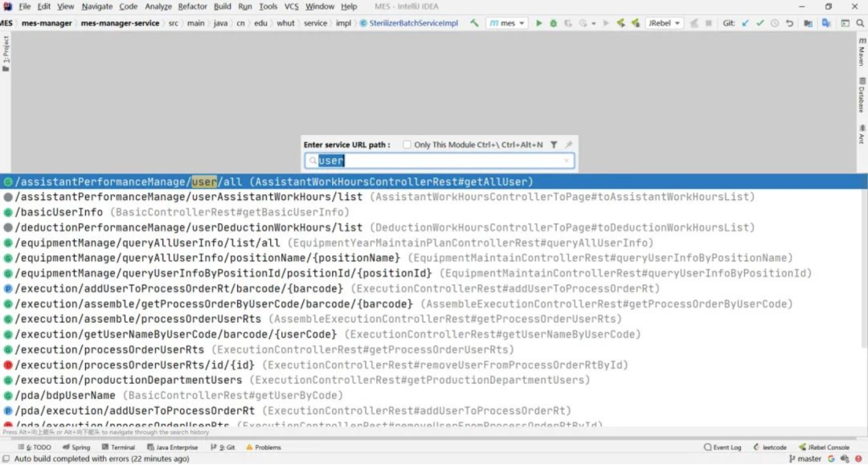The height and width of the screenshot is (465, 868).
Task: Open the Problems tool window tab
Action: click(264, 447)
